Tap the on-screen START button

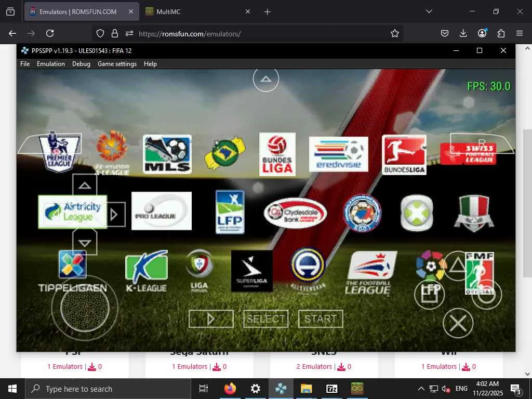tap(321, 319)
